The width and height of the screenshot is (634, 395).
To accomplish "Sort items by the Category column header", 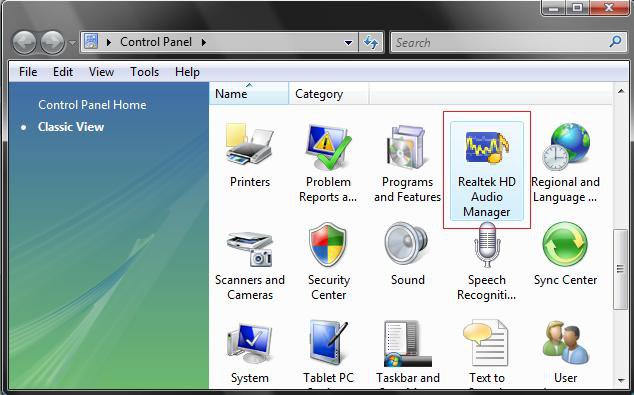I will coord(328,93).
